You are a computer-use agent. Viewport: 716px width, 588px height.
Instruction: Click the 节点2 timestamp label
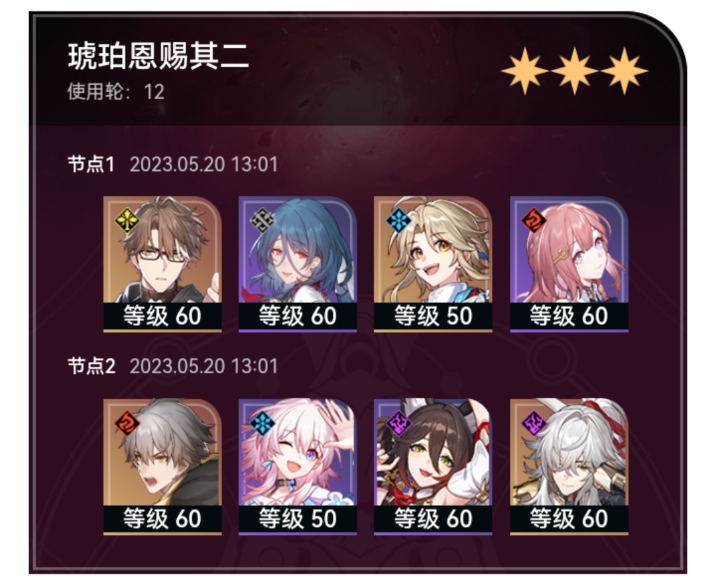pyautogui.click(x=204, y=366)
